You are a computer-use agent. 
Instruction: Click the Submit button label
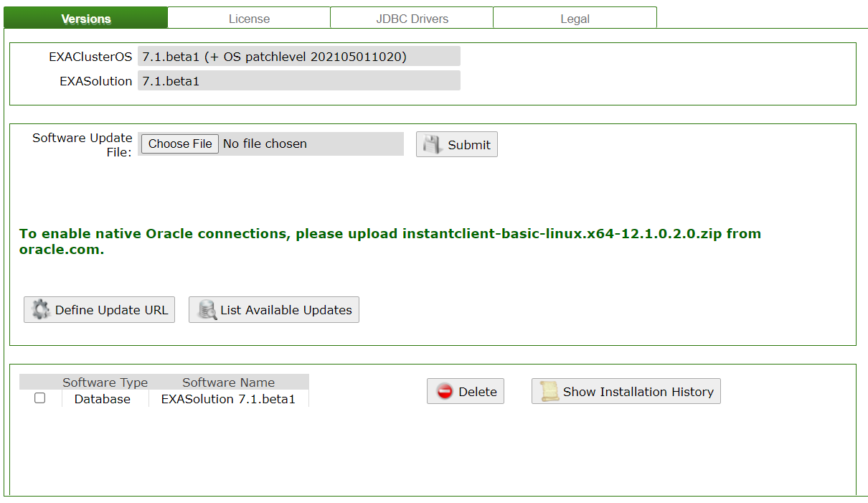[x=469, y=144]
